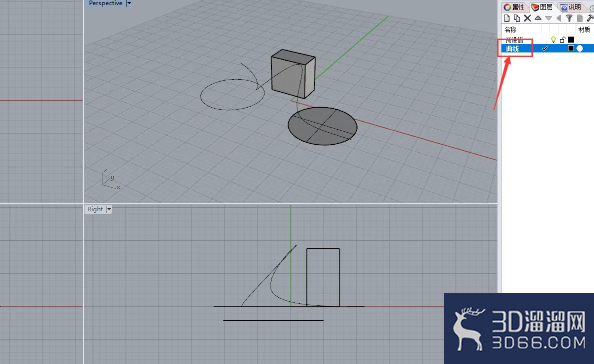Image resolution: width=594 pixels, height=364 pixels.
Task: Select the first layer's name above 曲线
Action: click(x=514, y=39)
